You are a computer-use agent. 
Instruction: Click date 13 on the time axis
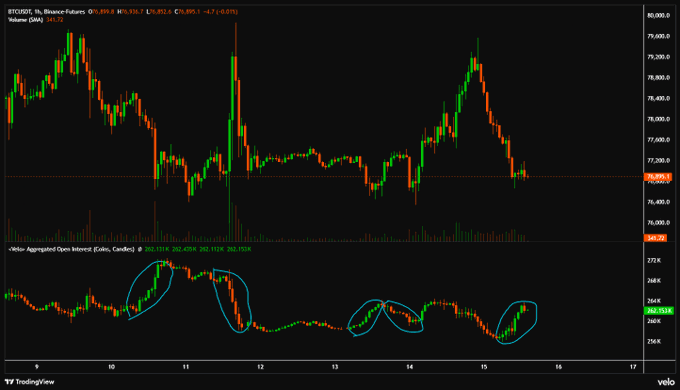(x=335, y=367)
